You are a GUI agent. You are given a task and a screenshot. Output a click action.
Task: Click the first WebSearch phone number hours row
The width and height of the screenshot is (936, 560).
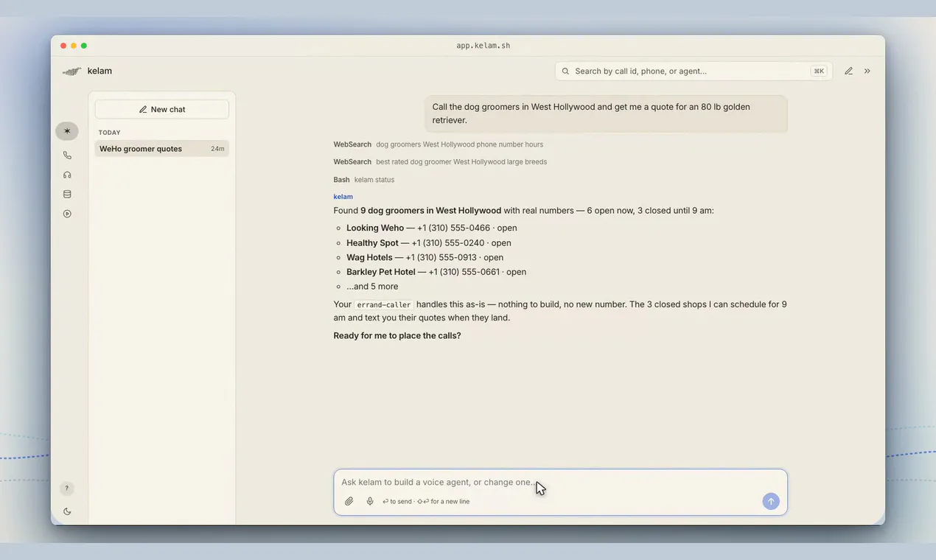click(x=439, y=144)
